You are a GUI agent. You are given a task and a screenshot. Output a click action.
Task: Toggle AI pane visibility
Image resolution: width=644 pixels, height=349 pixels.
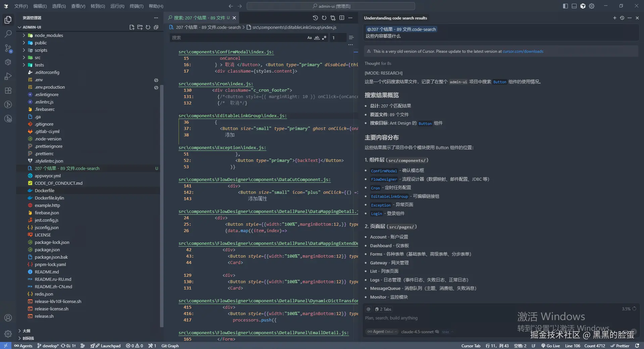click(x=583, y=6)
